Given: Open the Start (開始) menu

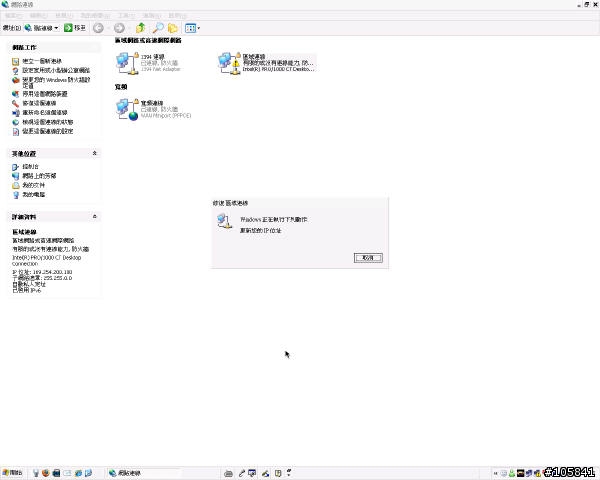Looking at the screenshot, I should pos(12,473).
